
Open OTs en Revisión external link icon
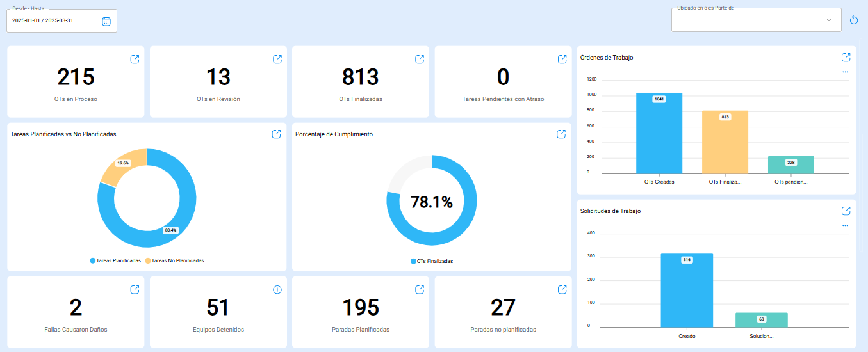click(277, 59)
